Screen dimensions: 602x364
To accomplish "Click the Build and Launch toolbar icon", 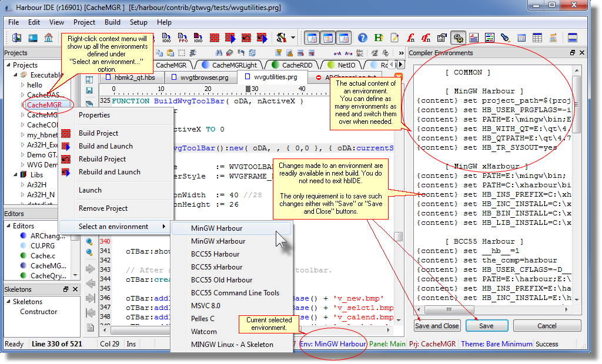I will [x=231, y=36].
